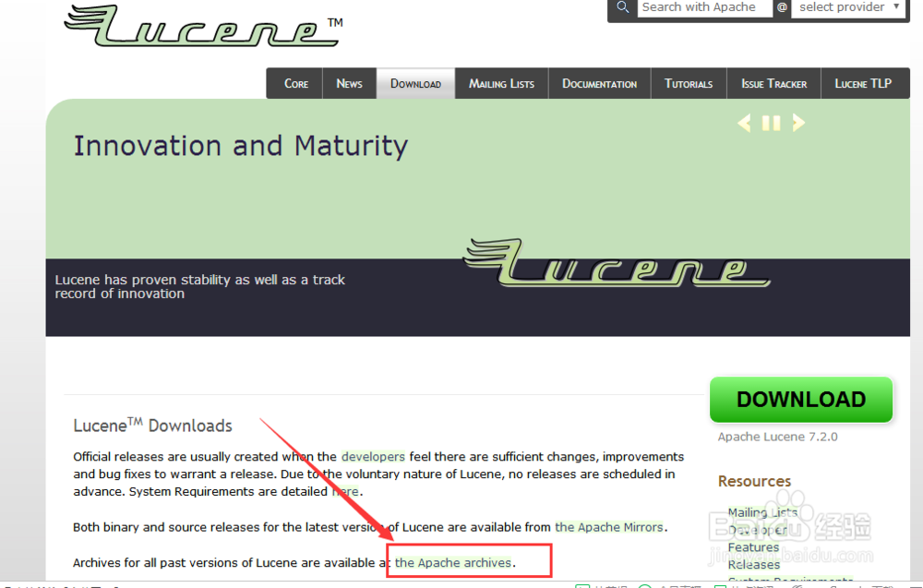This screenshot has height=588, width=923.
Task: Click the Innovation and Maturity heading
Action: pyautogui.click(x=241, y=146)
